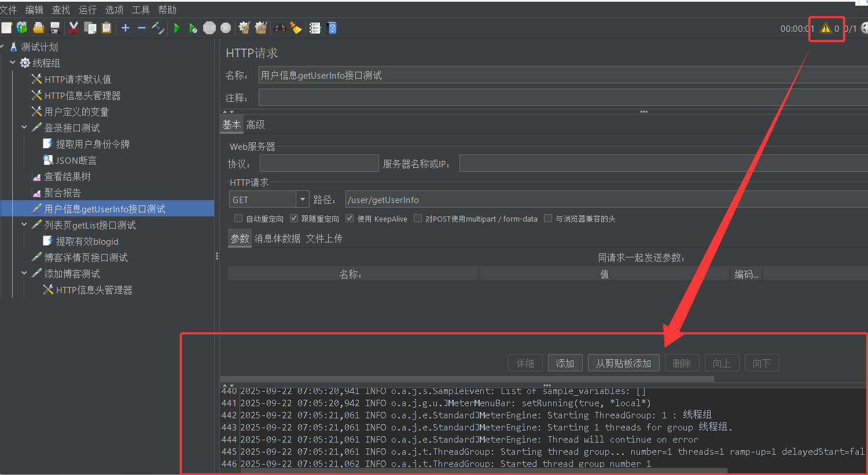Stop the running test using the STOP icon
Viewport: 868px width, 475px height.
209,27
